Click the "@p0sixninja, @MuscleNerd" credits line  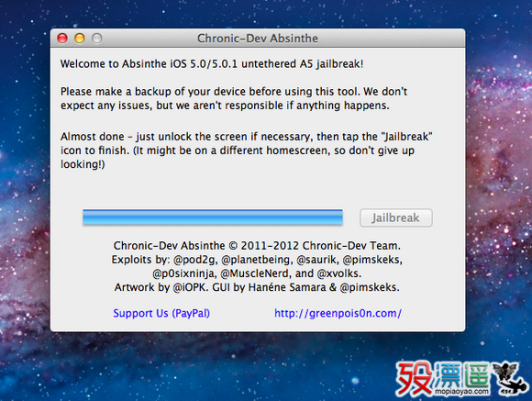(x=257, y=273)
